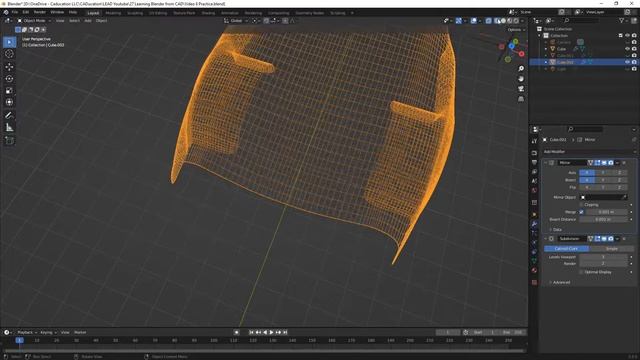Screen dimensions: 640x360
Task: Click the Blender logo menu icon
Action: [x=6, y=12]
